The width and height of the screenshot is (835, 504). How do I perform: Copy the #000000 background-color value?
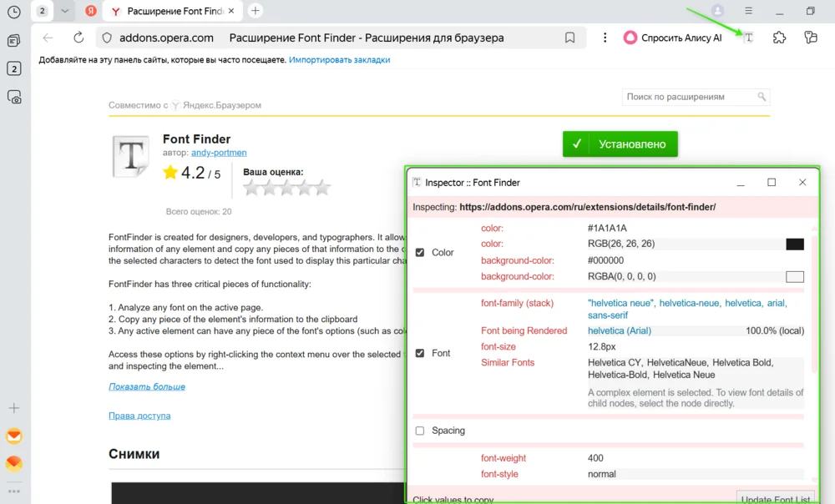click(x=605, y=260)
